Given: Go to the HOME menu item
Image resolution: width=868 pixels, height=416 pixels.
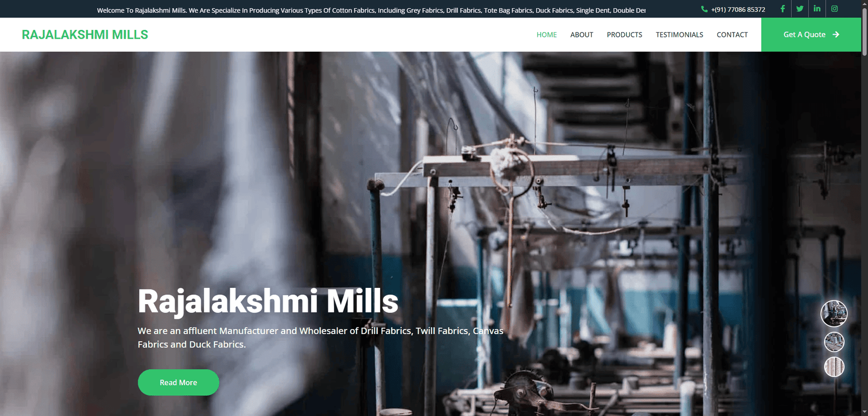Looking at the screenshot, I should [x=546, y=35].
